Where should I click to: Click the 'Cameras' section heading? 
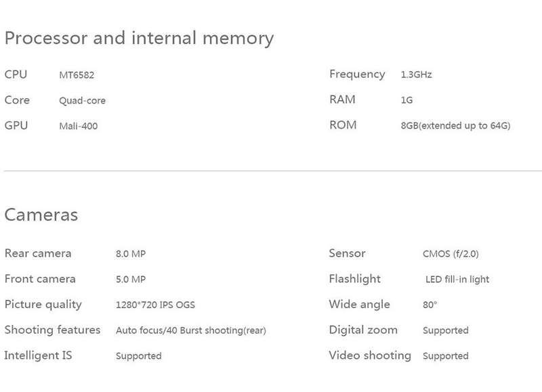(41, 215)
